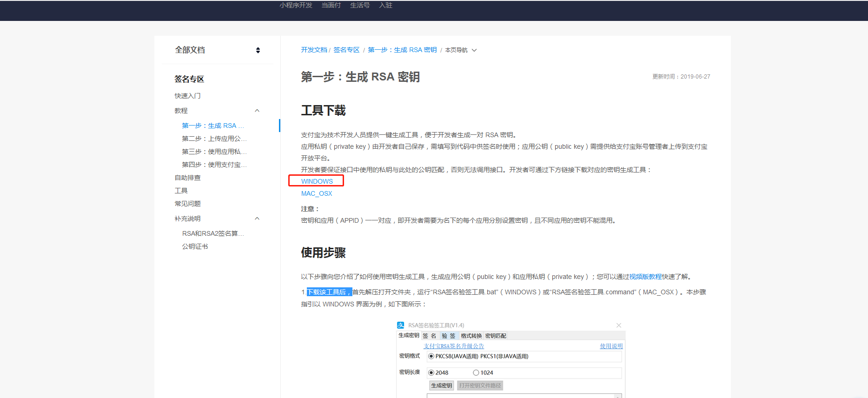The height and width of the screenshot is (398, 868).
Task: Click the 签名专区 sidebar heading
Action: click(189, 79)
